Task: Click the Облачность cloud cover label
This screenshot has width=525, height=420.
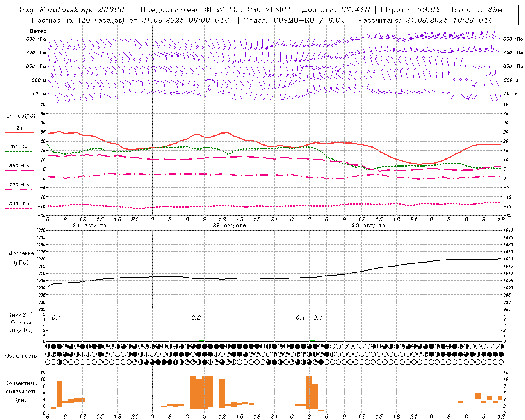Action: [x=21, y=356]
